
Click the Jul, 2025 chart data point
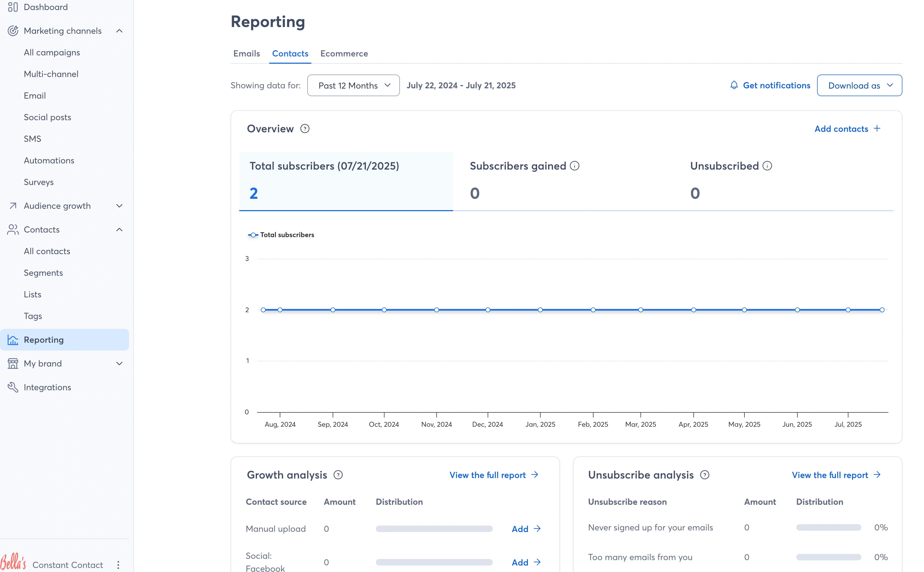click(x=848, y=310)
